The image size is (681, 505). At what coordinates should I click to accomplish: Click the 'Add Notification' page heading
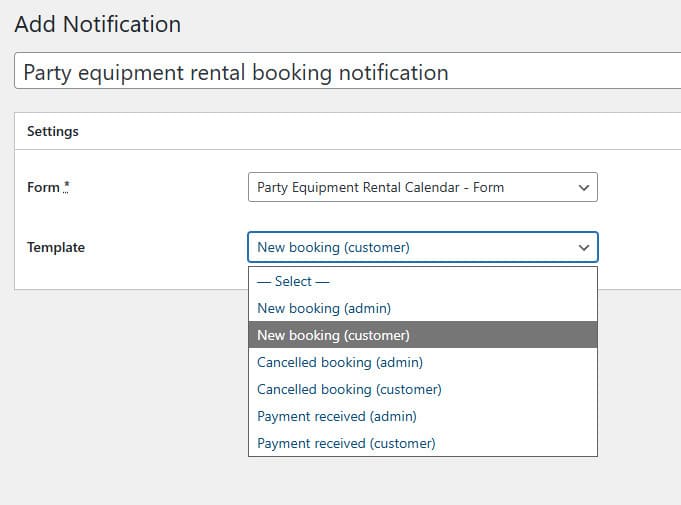click(x=98, y=24)
